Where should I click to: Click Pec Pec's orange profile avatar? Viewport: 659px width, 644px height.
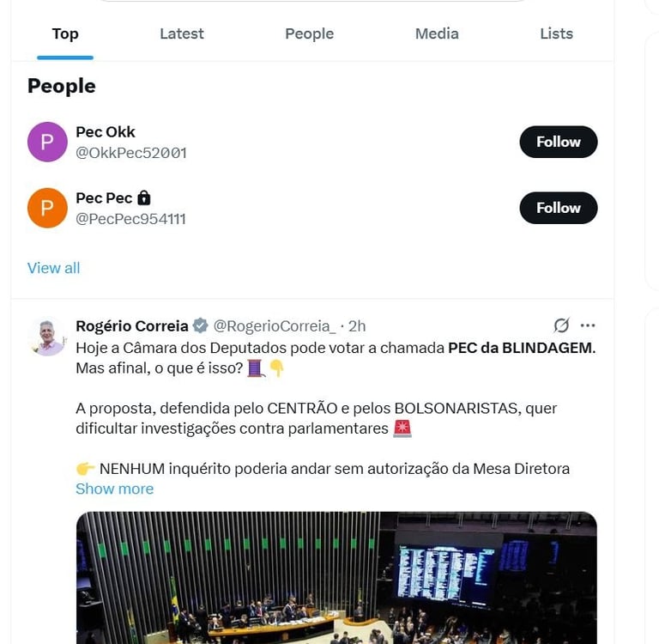tap(47, 208)
